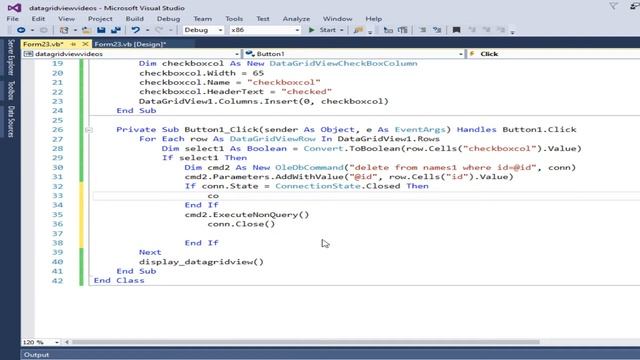Click the horizontal scrollbar of the editor

click(x=306, y=342)
